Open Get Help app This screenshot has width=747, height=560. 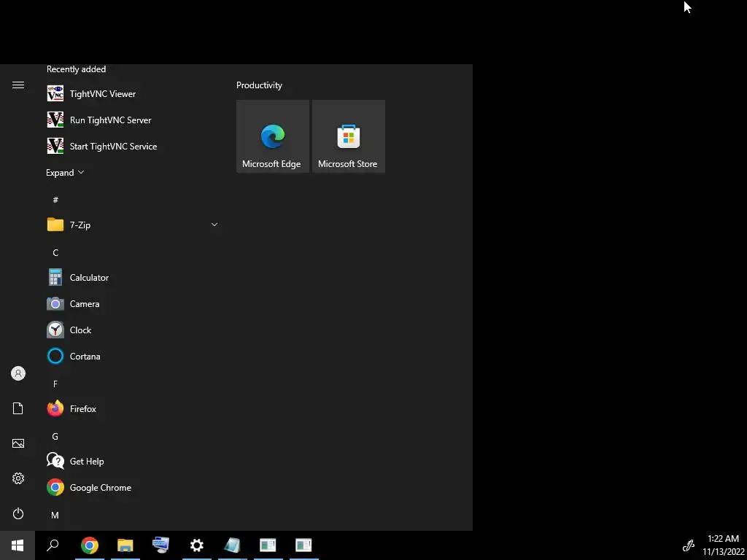pyautogui.click(x=133, y=461)
